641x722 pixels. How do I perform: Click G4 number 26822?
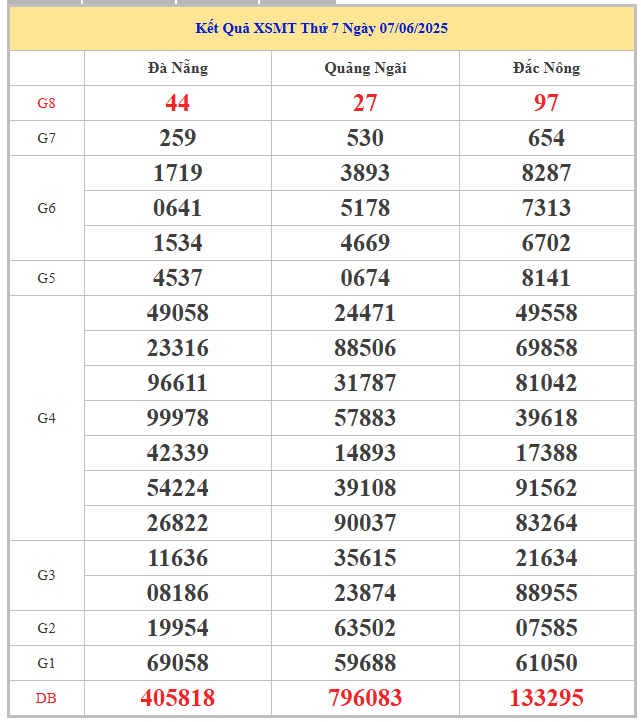(x=178, y=523)
